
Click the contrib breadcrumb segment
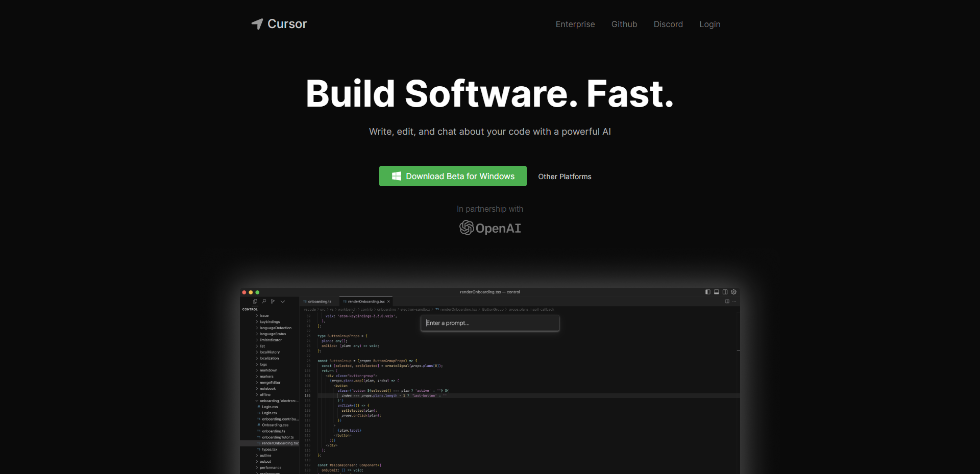367,309
